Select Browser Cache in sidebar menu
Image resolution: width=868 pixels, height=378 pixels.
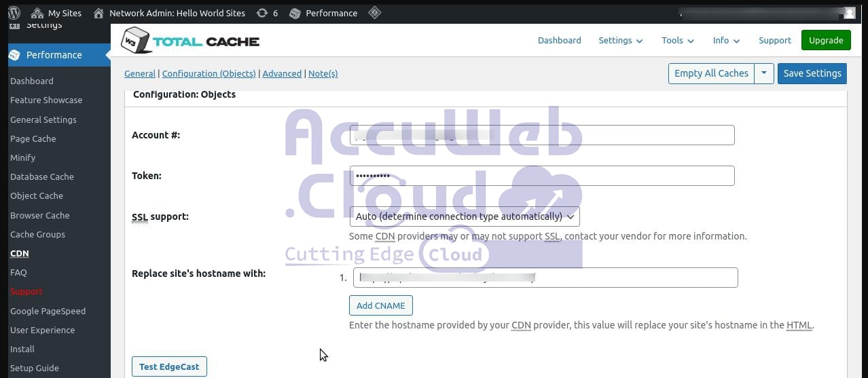[x=39, y=215]
